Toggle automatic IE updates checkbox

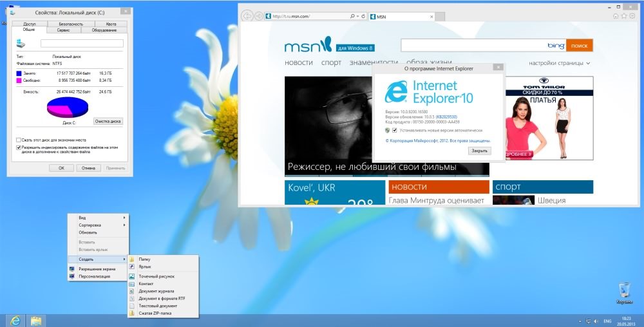[394, 130]
